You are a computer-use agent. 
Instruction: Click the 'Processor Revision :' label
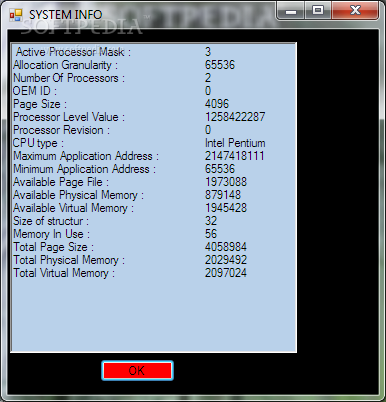pos(61,130)
